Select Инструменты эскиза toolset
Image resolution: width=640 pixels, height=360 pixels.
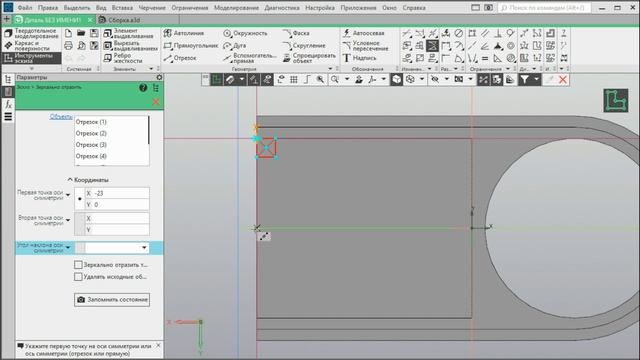tap(31, 58)
